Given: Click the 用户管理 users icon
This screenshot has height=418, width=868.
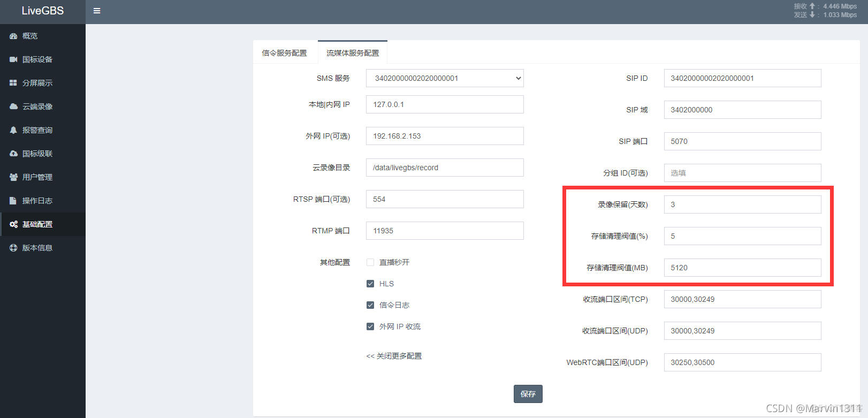Looking at the screenshot, I should pos(13,177).
